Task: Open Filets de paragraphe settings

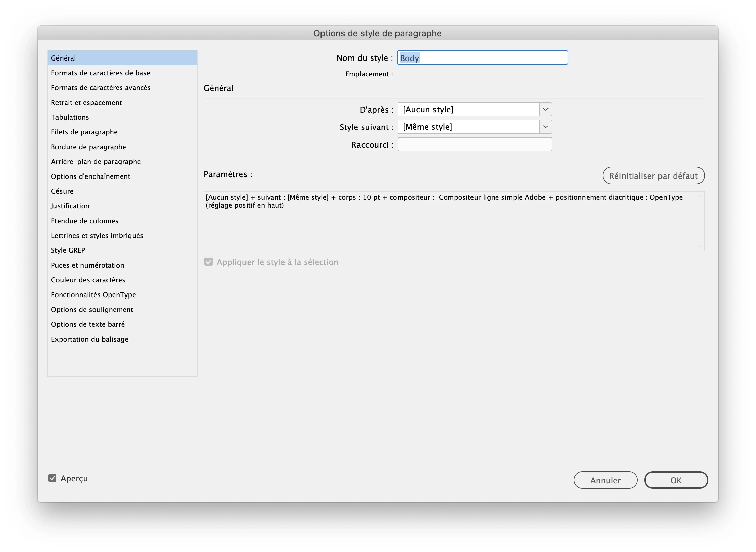Action: coord(84,132)
